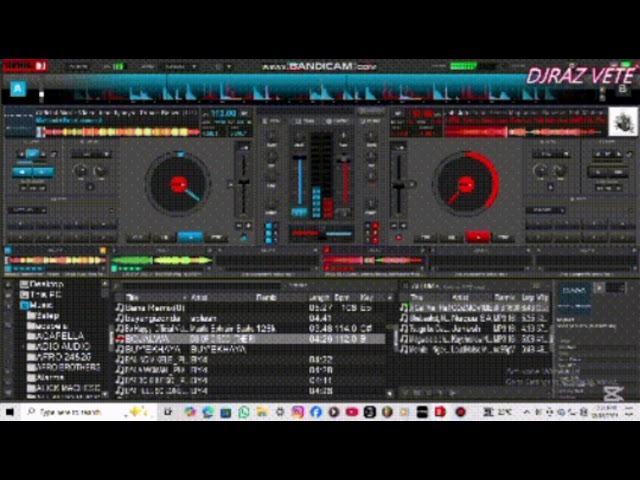Trigger the green second sampler slot
The height and width of the screenshot is (480, 640).
(162, 260)
